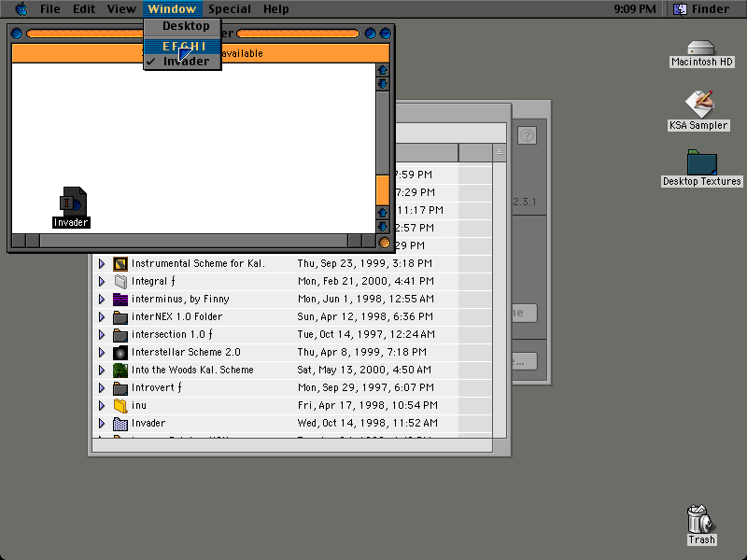Image resolution: width=747 pixels, height=560 pixels.
Task: Expand the Interstellar Scheme 2.0 row
Action: [x=102, y=353]
